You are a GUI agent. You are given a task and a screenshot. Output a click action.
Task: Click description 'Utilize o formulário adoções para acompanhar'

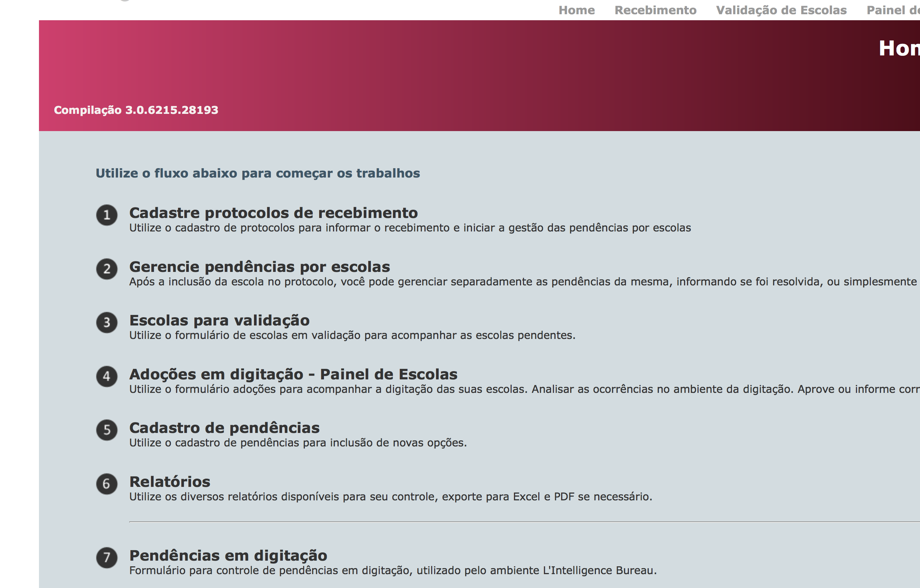(524, 389)
